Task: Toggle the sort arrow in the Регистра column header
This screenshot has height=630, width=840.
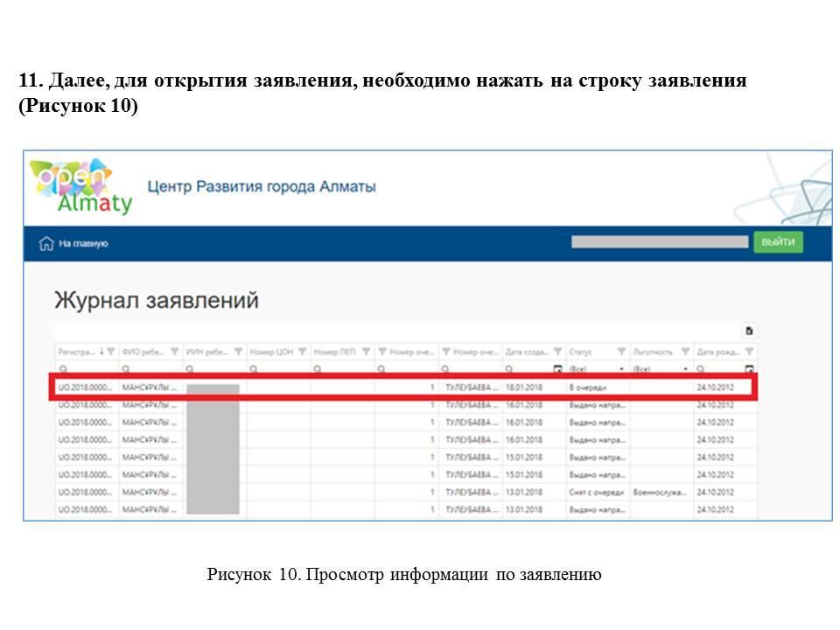Action: pyautogui.click(x=101, y=352)
